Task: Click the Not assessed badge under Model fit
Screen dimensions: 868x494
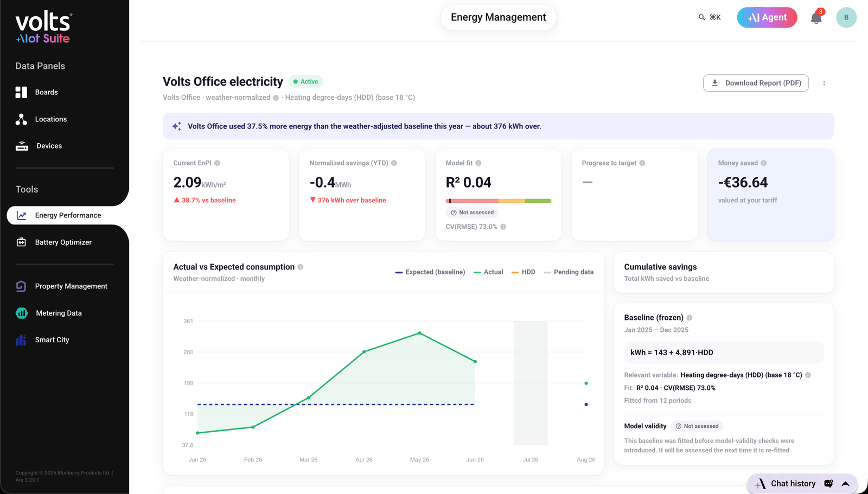Action: pos(472,213)
